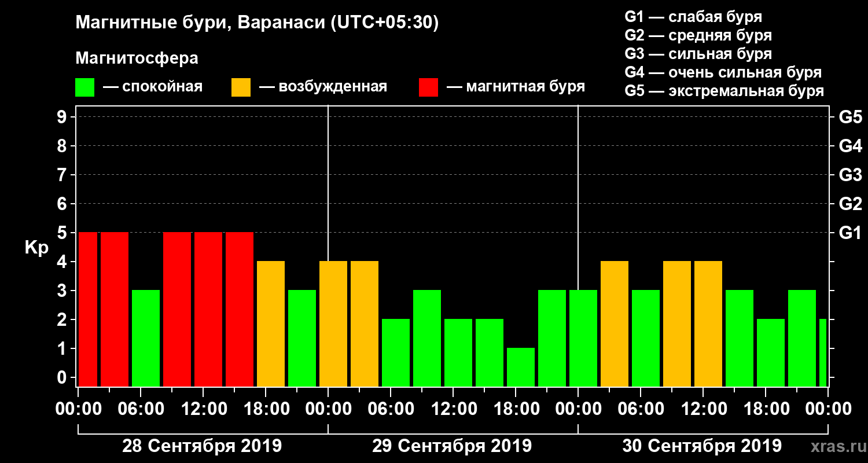The height and width of the screenshot is (463, 868).
Task: Click the first narrow red bar at chart start
Action: pos(87,309)
